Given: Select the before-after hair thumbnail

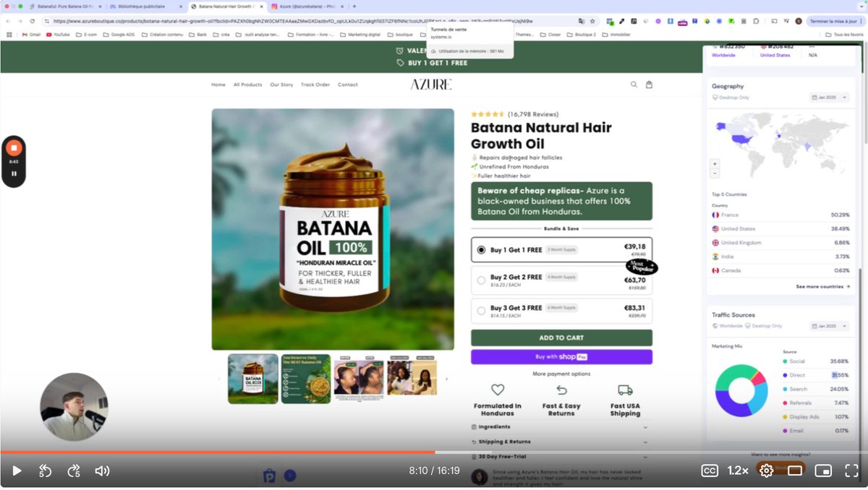Looking at the screenshot, I should (359, 379).
